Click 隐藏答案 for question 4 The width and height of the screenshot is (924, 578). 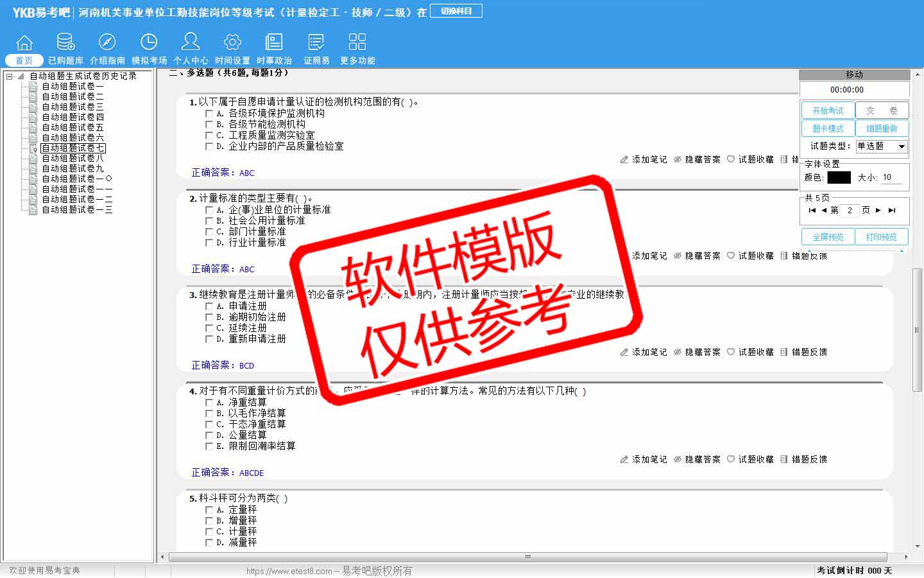click(697, 460)
